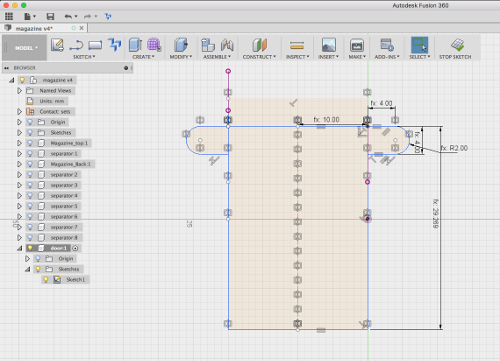The image size is (500, 361).
Task: Open the CONSTRUCT menu
Action: 259,57
